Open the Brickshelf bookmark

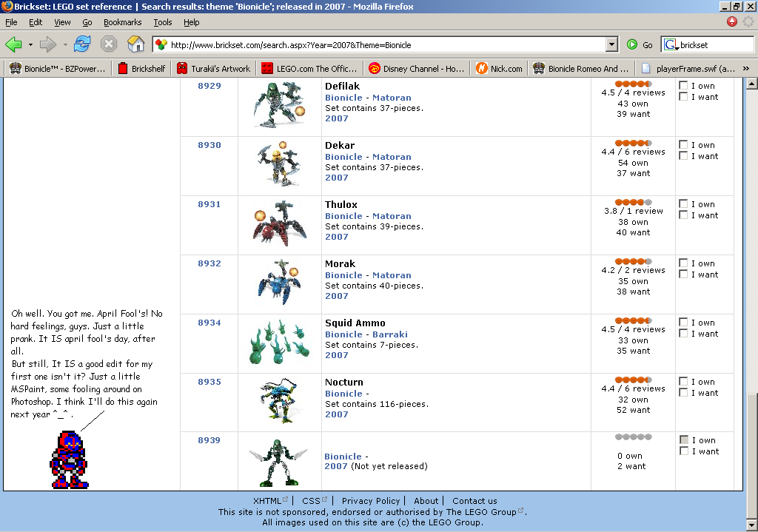click(x=141, y=69)
